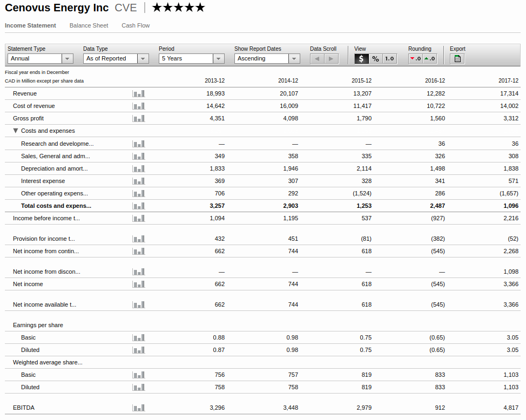Click the five-star rating
The height and width of the screenshot is (420, 526).
coord(178,8)
